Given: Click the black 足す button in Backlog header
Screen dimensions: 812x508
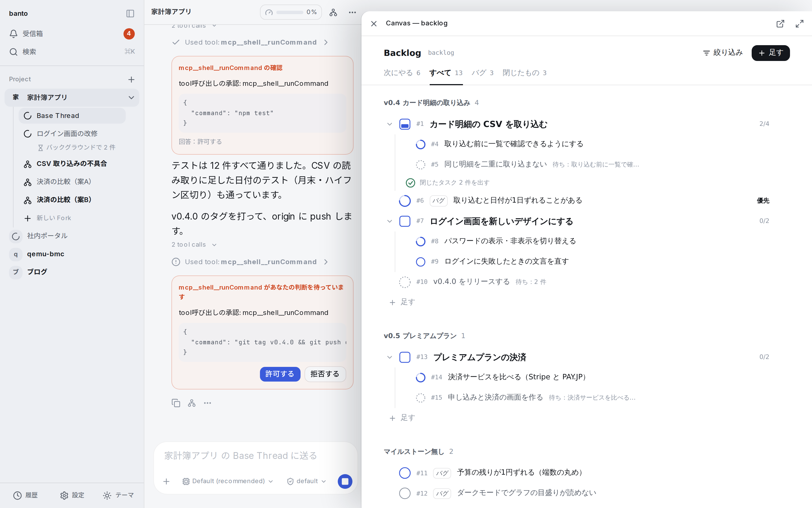Looking at the screenshot, I should click(770, 53).
